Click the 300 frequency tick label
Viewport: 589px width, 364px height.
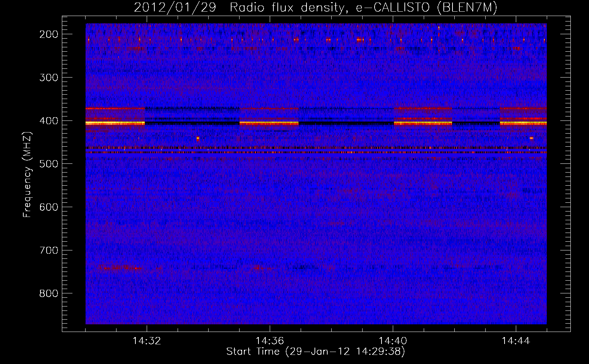pyautogui.click(x=48, y=78)
